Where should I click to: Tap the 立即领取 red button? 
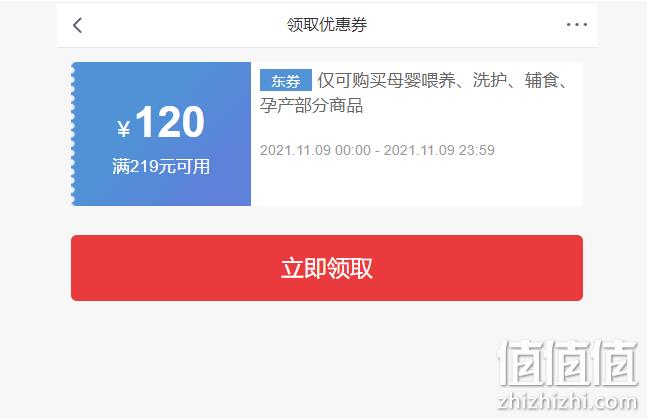click(327, 268)
